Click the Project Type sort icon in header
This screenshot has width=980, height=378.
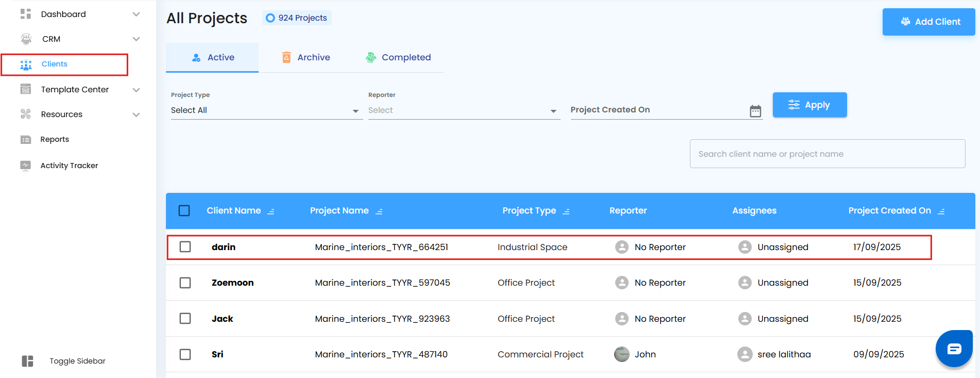[566, 211]
